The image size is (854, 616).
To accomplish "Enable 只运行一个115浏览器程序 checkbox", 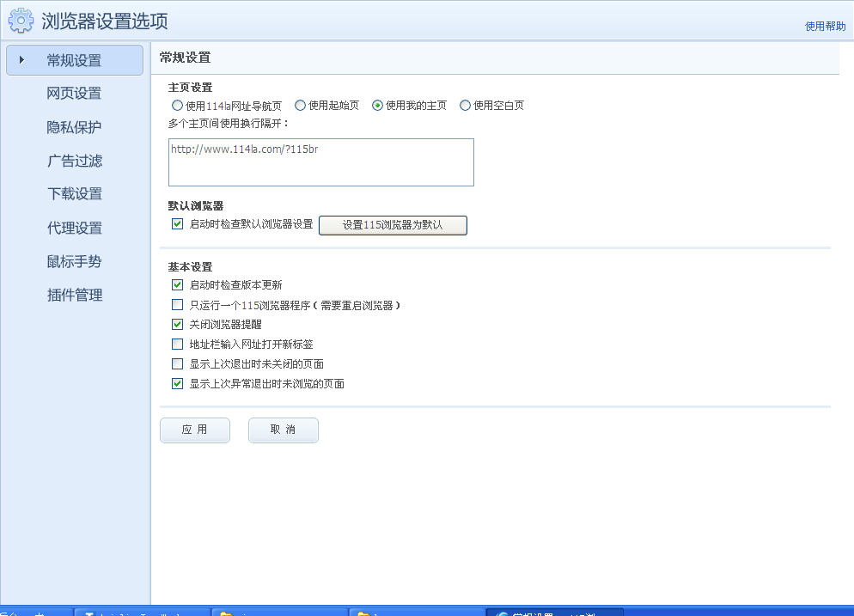I will tap(178, 305).
